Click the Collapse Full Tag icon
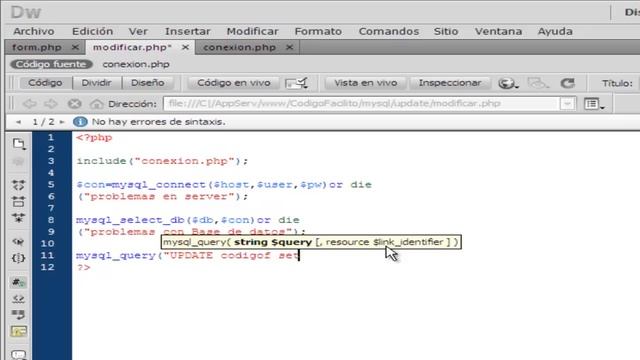This screenshot has width=640, height=360. pos(18,185)
